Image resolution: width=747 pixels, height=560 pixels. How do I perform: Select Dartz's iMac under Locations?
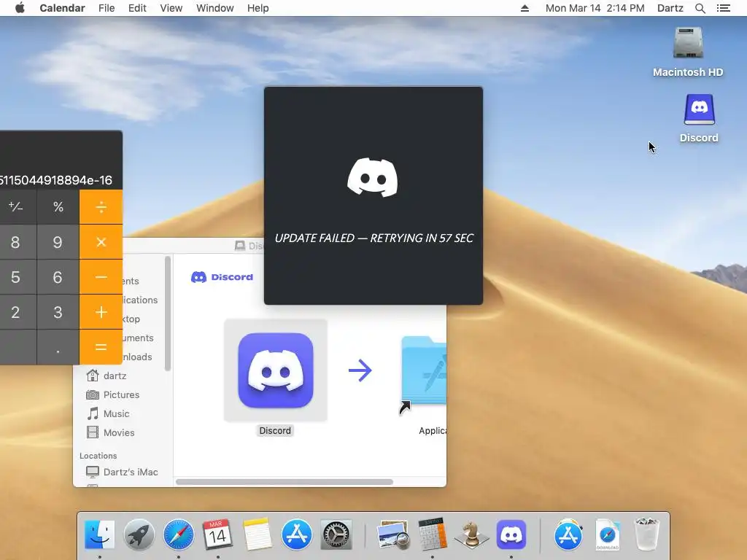tap(123, 472)
